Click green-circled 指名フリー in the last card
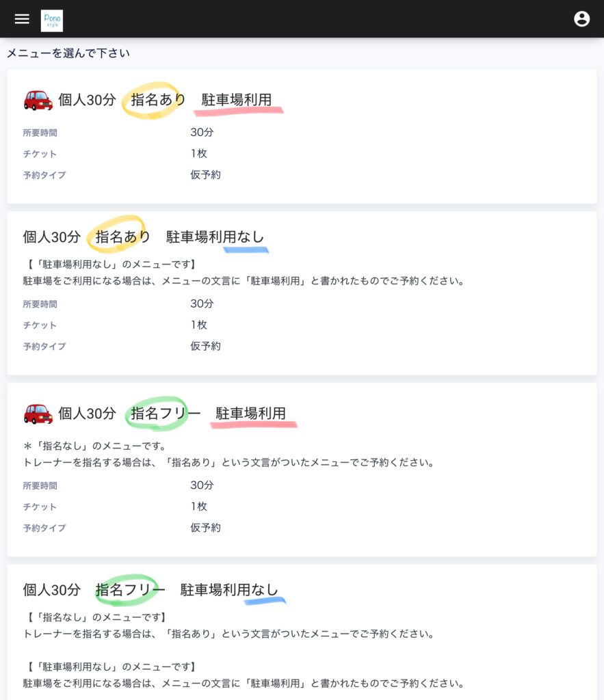Viewport: 604px width, 700px height. coord(130,589)
